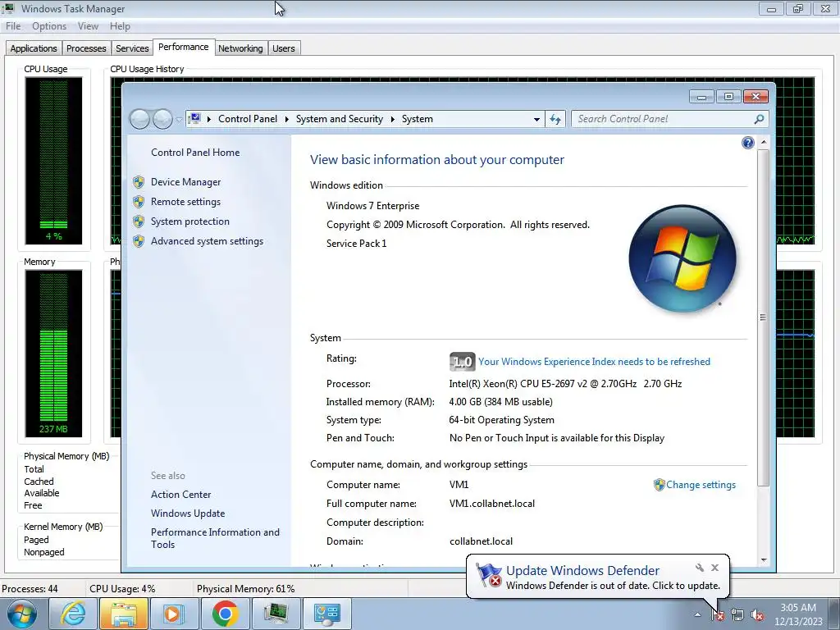Launch Google Chrome from the taskbar
The width and height of the screenshot is (840, 630).
(x=225, y=614)
